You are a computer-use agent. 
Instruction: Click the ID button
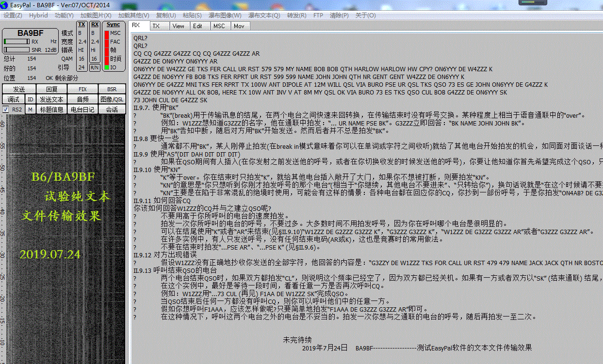pos(31,99)
